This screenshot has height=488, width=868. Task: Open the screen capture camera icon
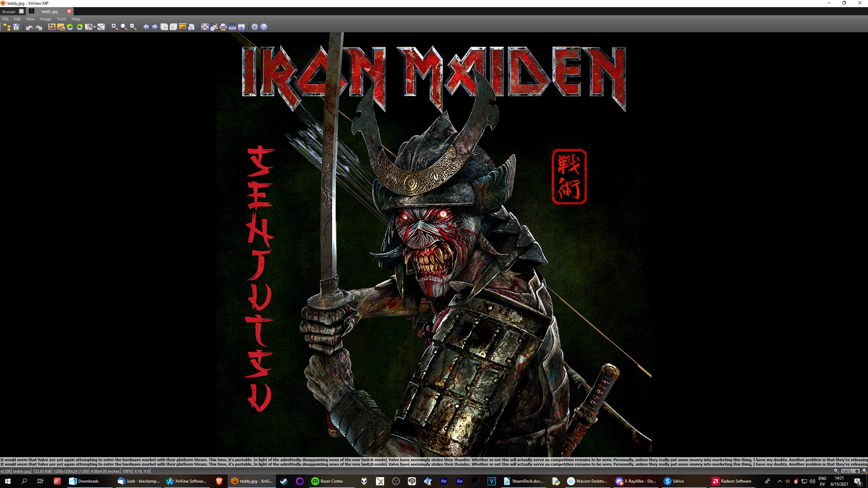(242, 27)
